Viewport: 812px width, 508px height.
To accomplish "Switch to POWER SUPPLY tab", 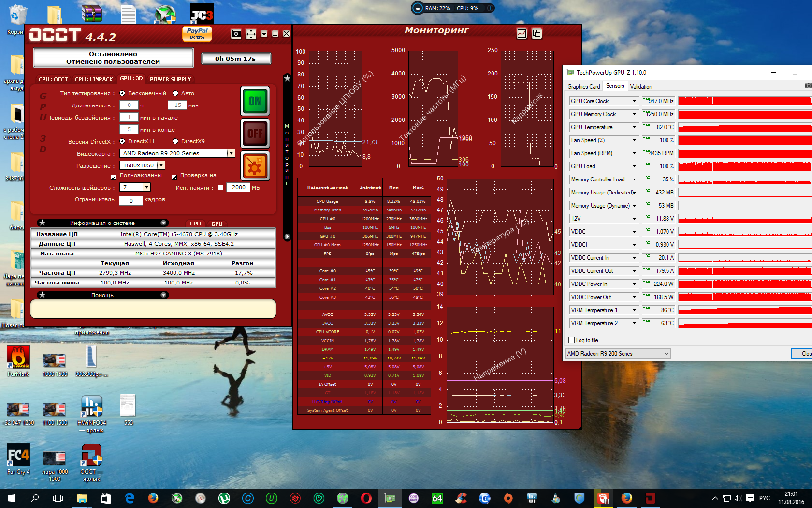I will (x=171, y=79).
